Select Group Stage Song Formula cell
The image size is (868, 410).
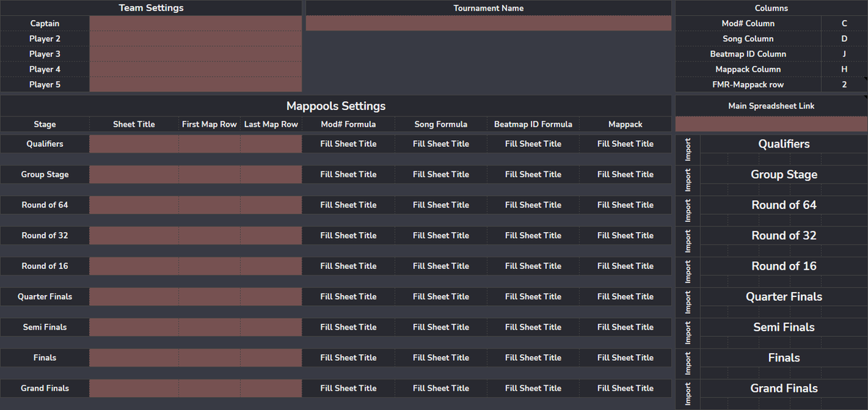tap(441, 174)
